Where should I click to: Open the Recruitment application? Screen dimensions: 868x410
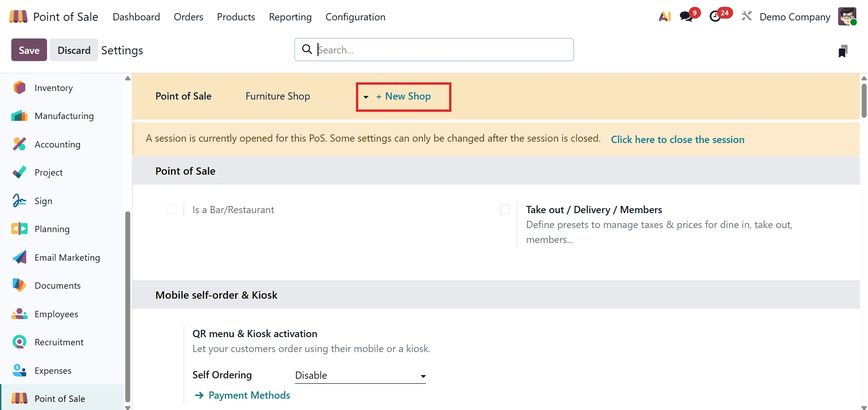[x=59, y=342]
